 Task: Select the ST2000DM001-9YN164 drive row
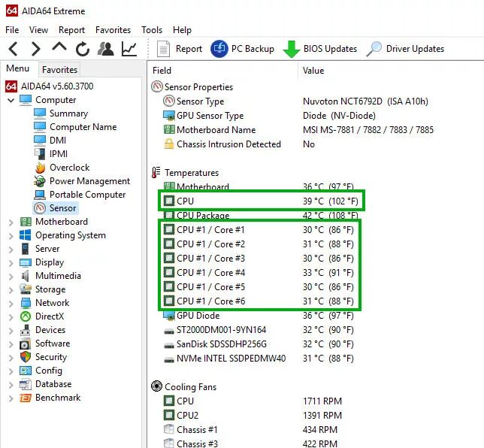[x=259, y=330]
